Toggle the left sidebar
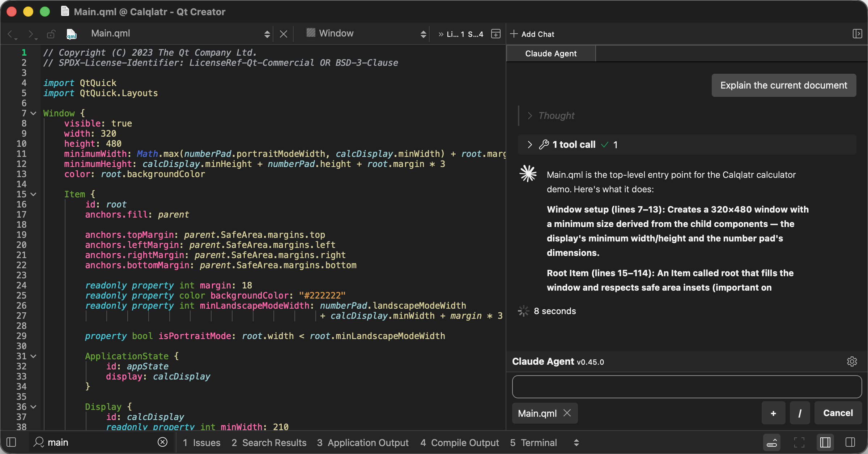 (x=11, y=442)
